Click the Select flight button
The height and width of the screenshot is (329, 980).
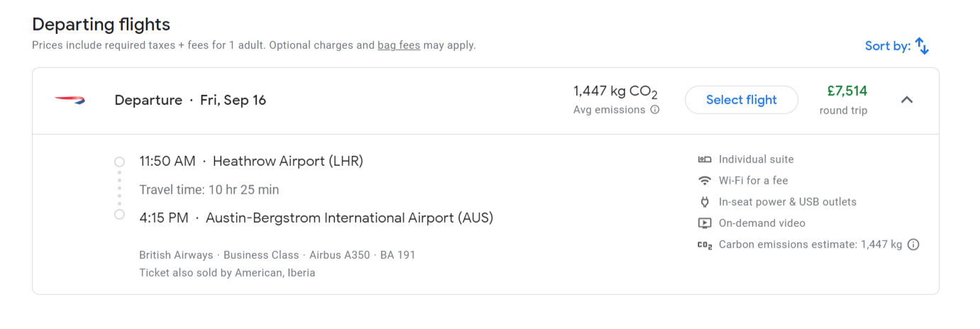(x=742, y=100)
